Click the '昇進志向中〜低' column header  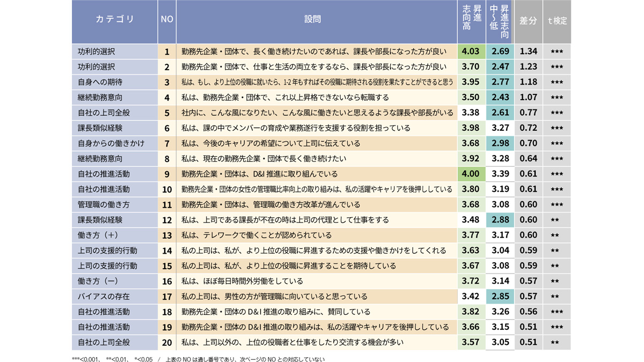coord(500,21)
